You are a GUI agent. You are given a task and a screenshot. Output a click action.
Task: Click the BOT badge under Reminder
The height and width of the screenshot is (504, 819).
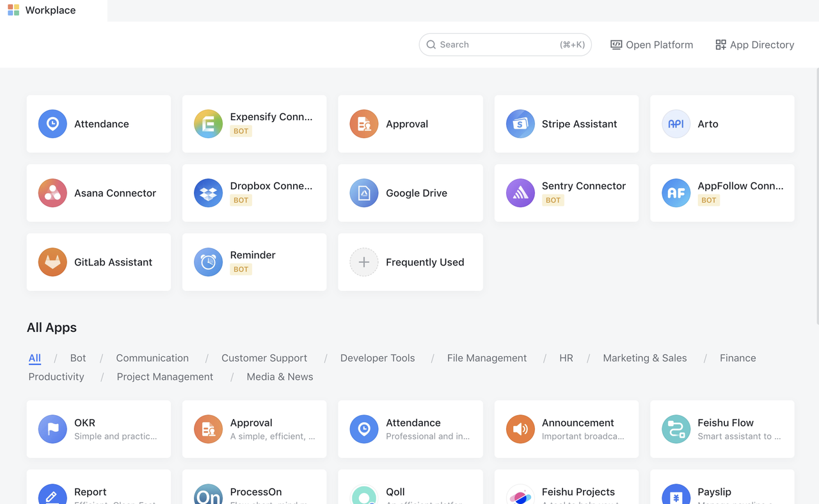(241, 269)
